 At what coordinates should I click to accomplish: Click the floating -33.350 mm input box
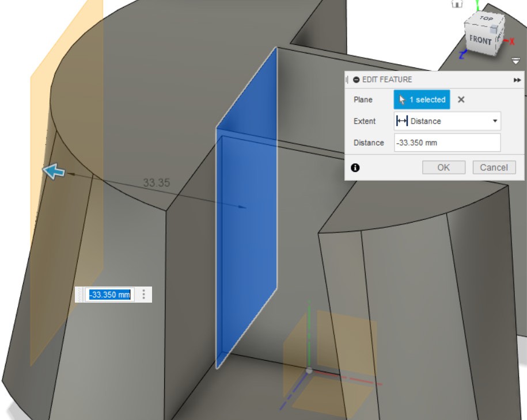pyautogui.click(x=109, y=295)
